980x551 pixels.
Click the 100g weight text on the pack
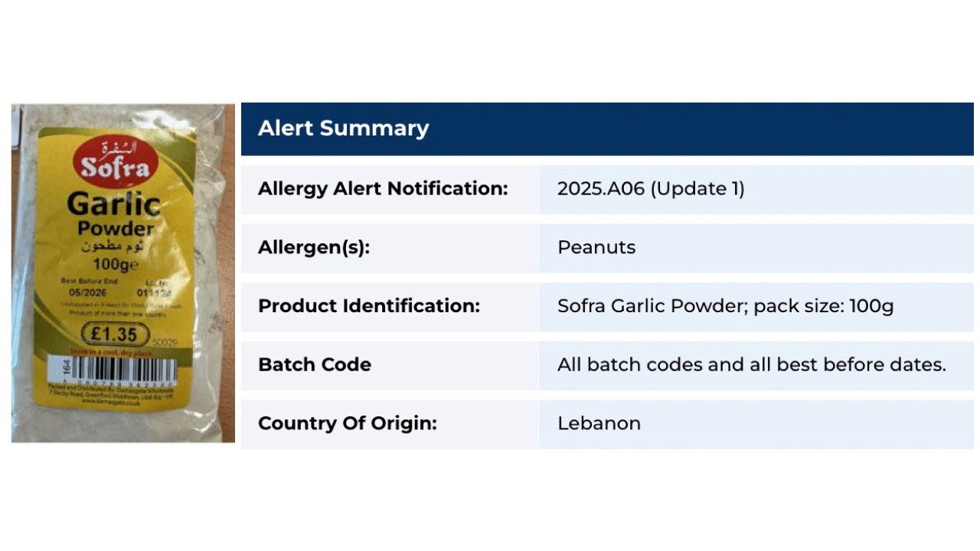[116, 264]
